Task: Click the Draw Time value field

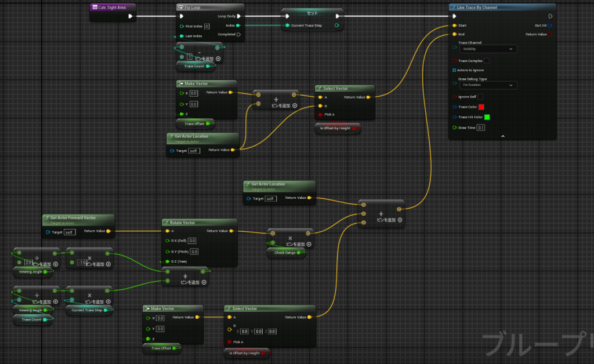Action: point(481,128)
